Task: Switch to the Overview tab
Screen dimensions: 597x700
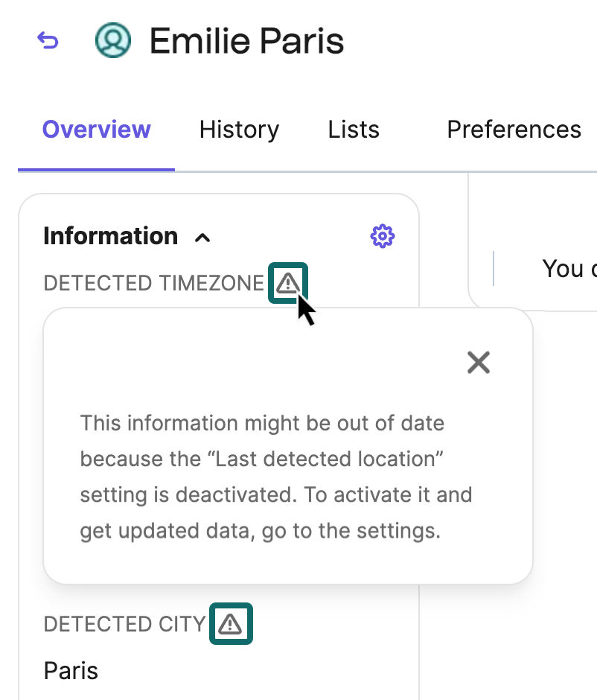Action: coord(96,130)
